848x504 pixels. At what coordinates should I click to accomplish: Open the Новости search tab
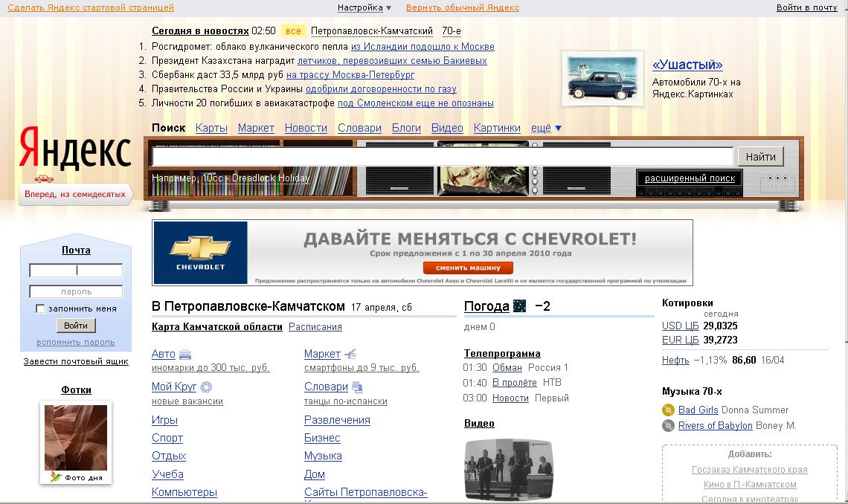point(306,128)
